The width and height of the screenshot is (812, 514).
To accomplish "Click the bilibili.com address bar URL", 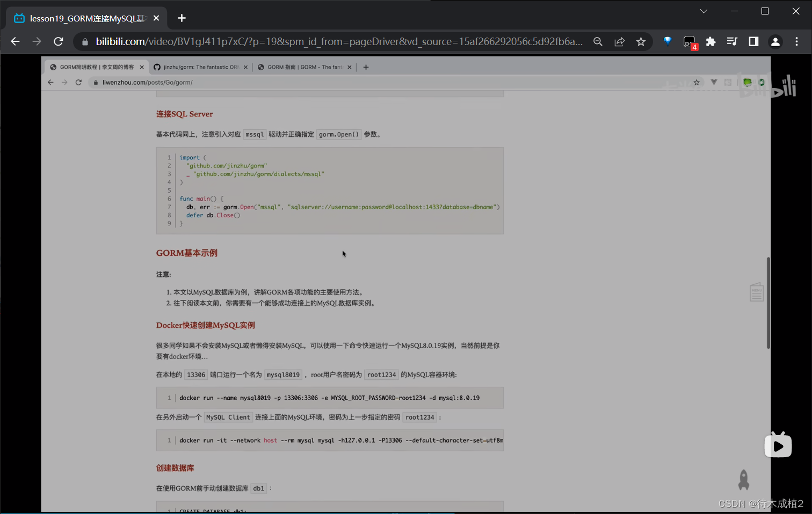I will coord(339,41).
